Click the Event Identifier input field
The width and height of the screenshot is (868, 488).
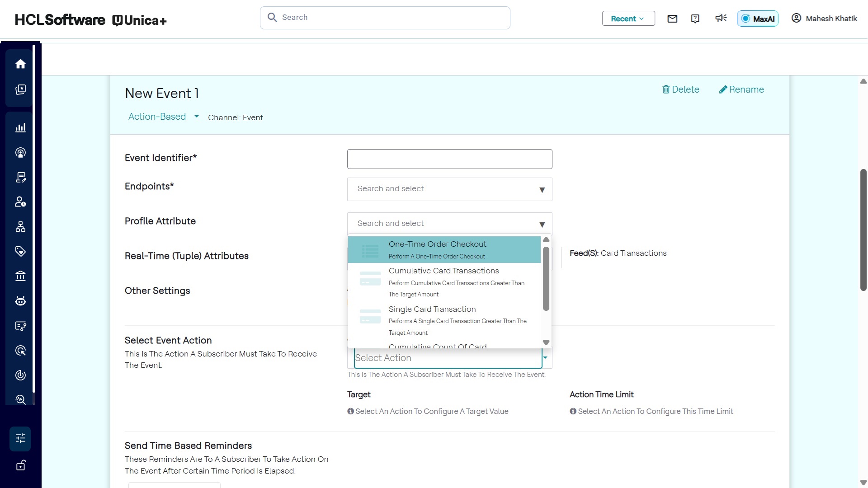(449, 159)
